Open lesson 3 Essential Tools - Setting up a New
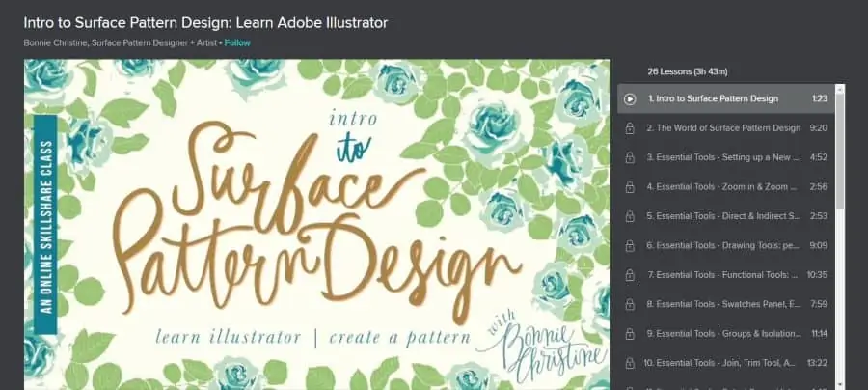Screen dimensions: 868x390 725,157
